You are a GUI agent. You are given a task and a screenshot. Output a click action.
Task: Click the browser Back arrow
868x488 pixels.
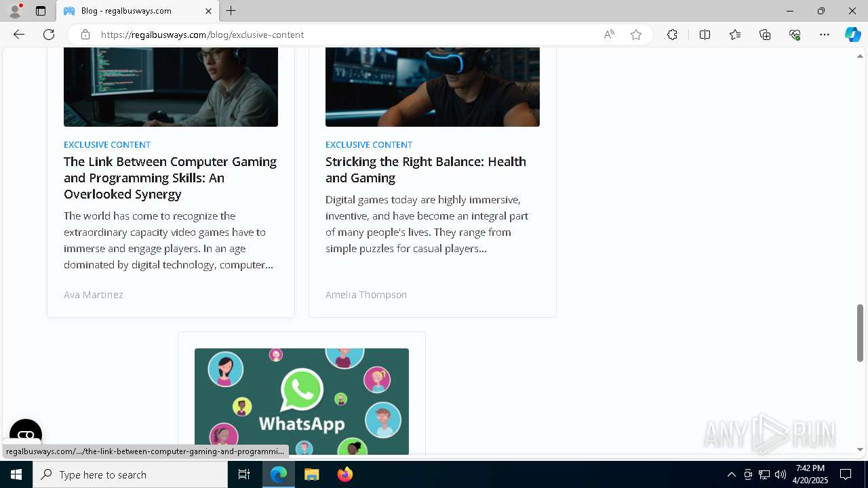[19, 35]
